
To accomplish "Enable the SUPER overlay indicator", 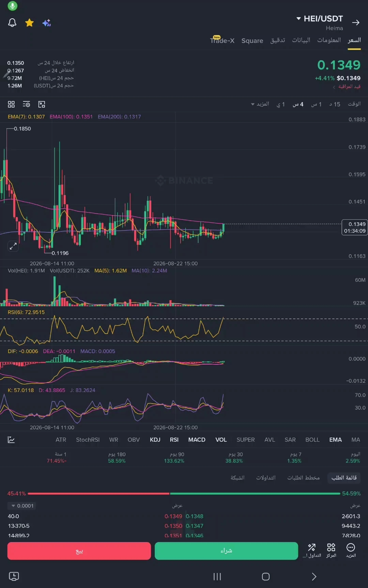I will coord(246,440).
